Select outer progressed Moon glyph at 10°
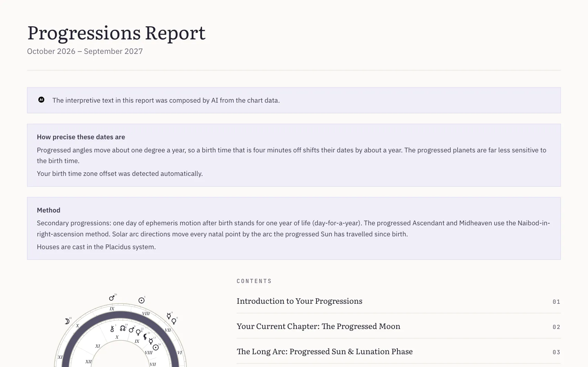 67,321
